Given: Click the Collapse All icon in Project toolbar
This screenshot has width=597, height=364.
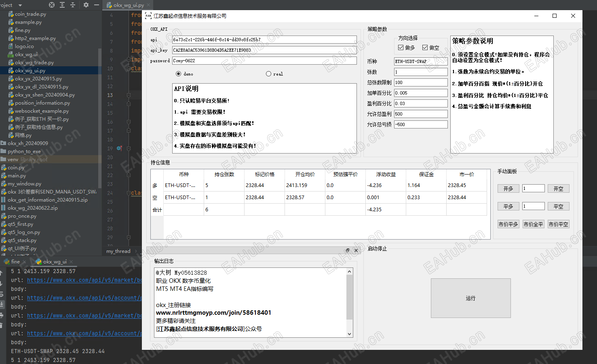Looking at the screenshot, I should [x=73, y=5].
